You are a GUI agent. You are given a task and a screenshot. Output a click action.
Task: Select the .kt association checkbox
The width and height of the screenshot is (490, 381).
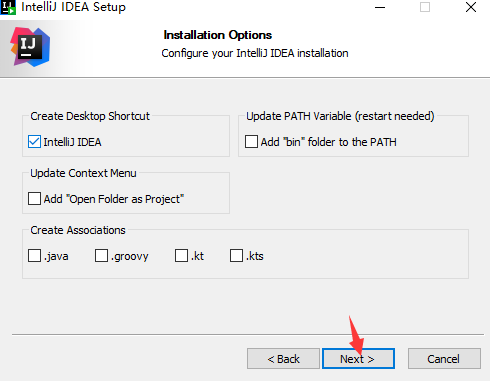click(181, 256)
